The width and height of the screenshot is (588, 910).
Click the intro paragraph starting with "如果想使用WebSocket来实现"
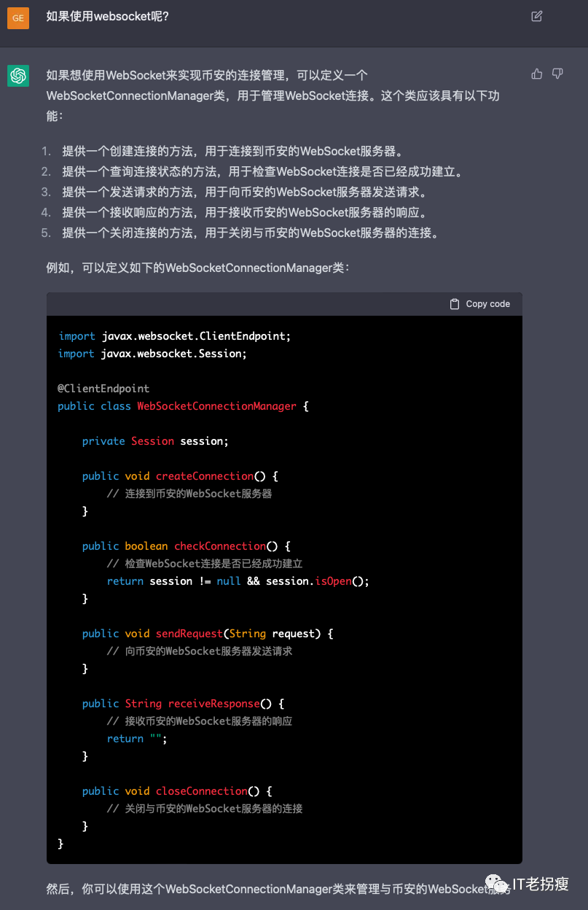(273, 96)
